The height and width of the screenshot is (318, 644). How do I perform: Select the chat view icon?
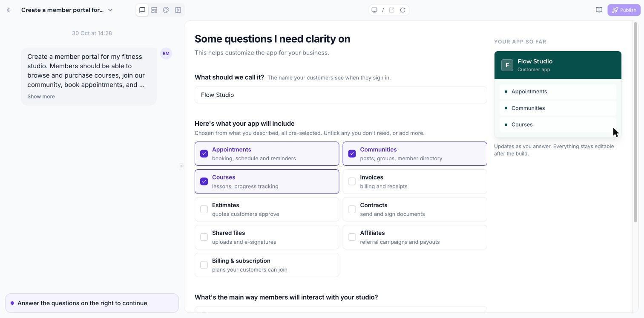click(x=142, y=10)
